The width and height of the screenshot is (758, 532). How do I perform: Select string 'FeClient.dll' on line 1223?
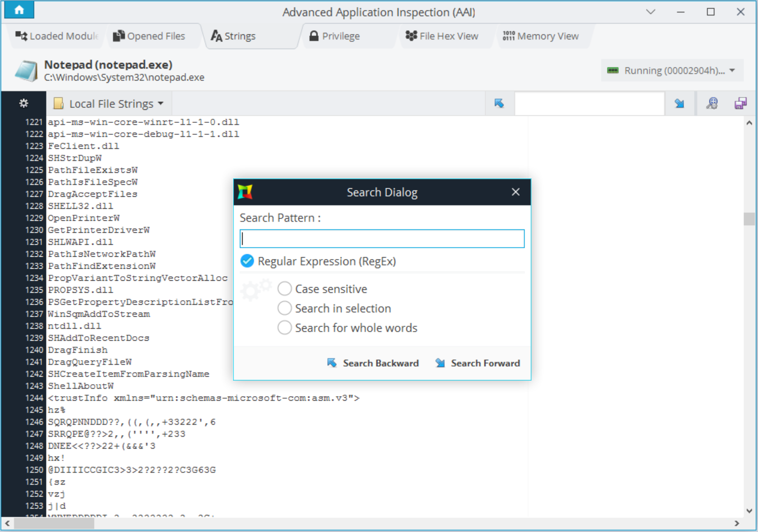tap(83, 146)
